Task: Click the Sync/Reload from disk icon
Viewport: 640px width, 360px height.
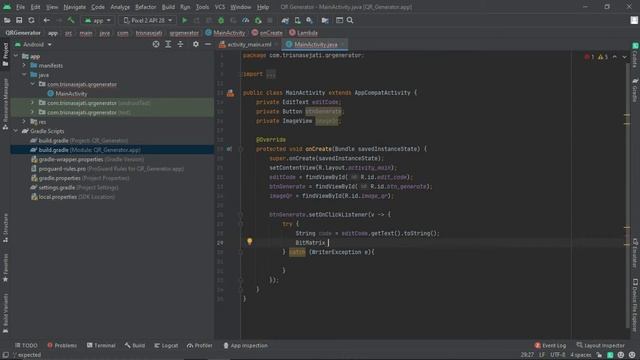Action: 31,20
